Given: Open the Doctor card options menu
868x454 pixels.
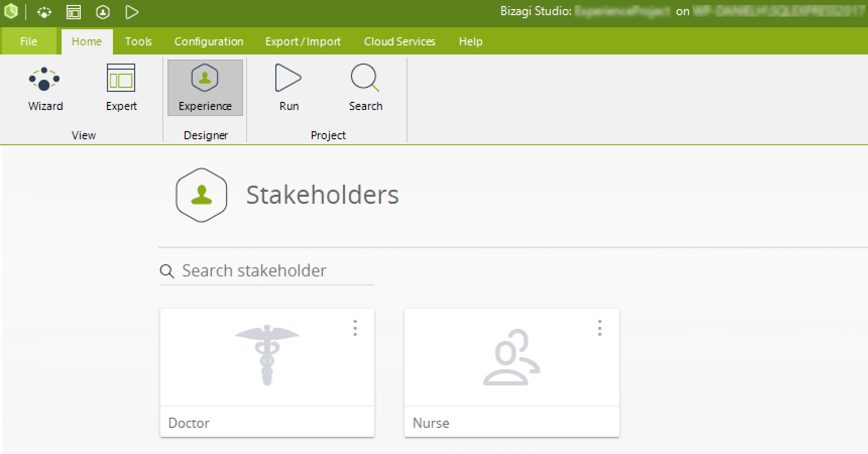Looking at the screenshot, I should [x=355, y=328].
